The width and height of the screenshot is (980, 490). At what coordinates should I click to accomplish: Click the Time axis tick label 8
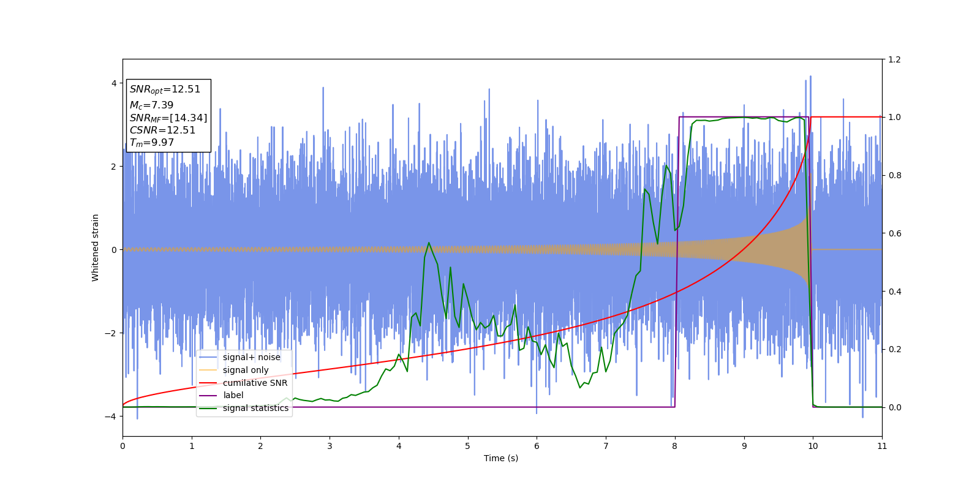click(675, 446)
